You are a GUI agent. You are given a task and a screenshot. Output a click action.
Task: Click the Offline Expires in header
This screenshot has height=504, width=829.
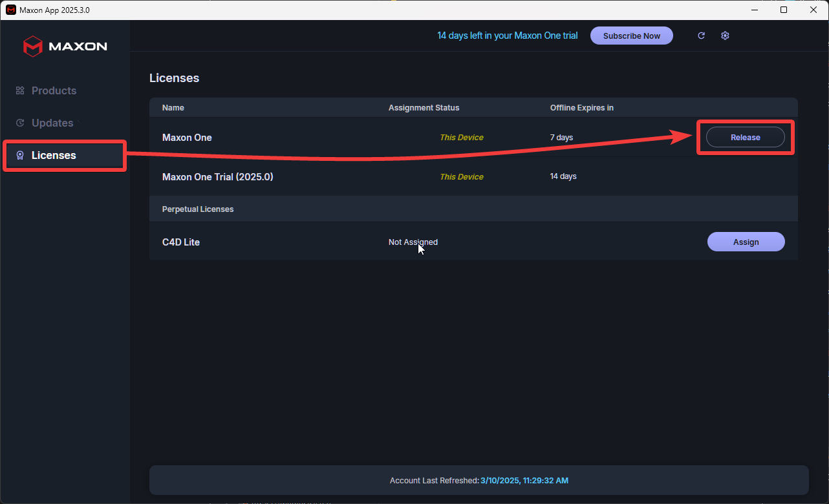tap(582, 108)
